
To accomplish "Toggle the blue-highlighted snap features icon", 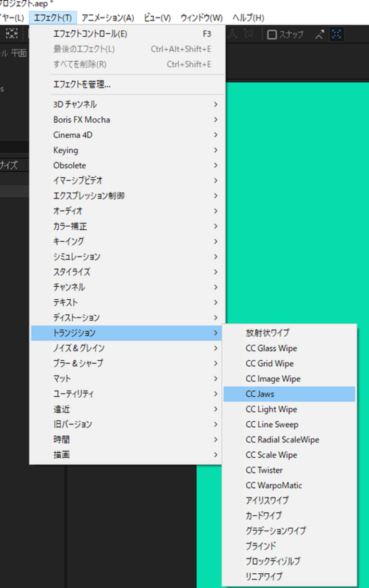I will 336,34.
